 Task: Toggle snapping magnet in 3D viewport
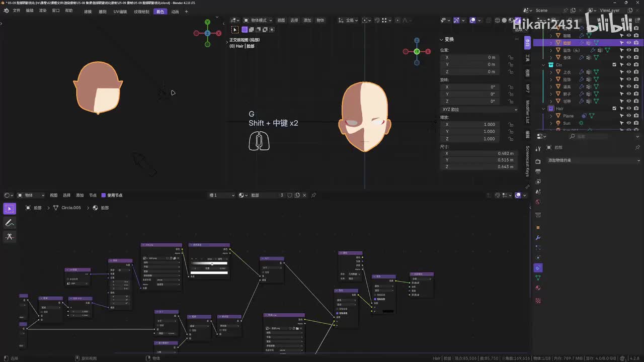(x=377, y=20)
